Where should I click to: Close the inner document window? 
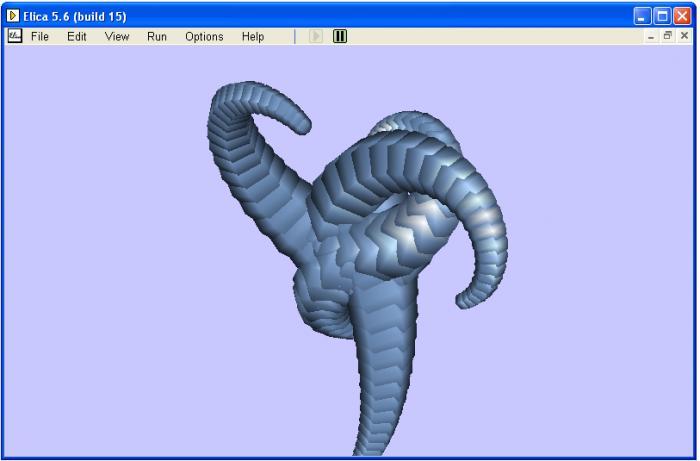[684, 36]
